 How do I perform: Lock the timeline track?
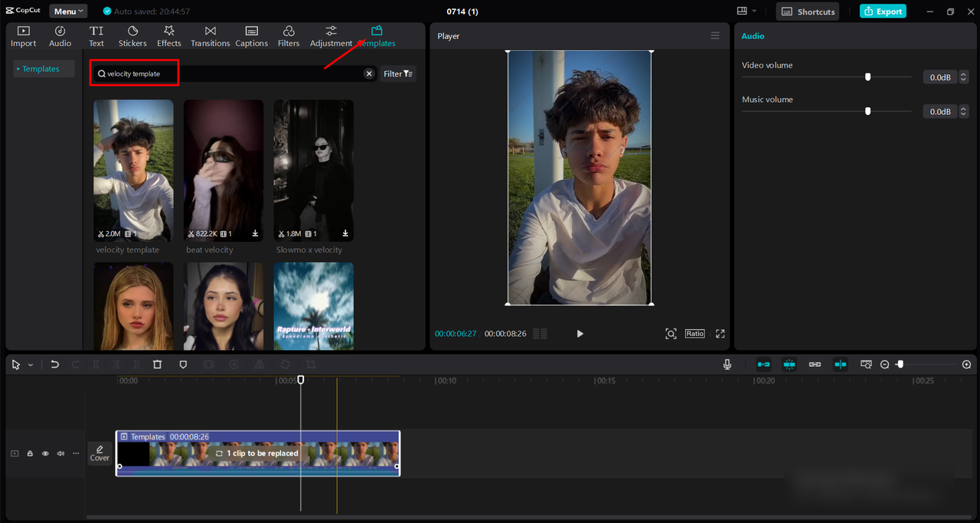(30, 453)
